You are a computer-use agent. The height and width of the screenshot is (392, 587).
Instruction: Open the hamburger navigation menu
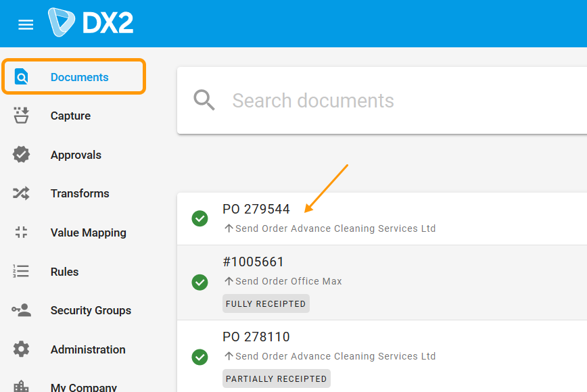[x=26, y=24]
